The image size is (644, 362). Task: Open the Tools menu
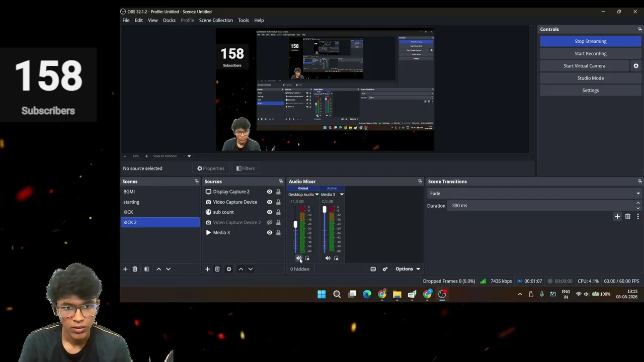(x=244, y=20)
